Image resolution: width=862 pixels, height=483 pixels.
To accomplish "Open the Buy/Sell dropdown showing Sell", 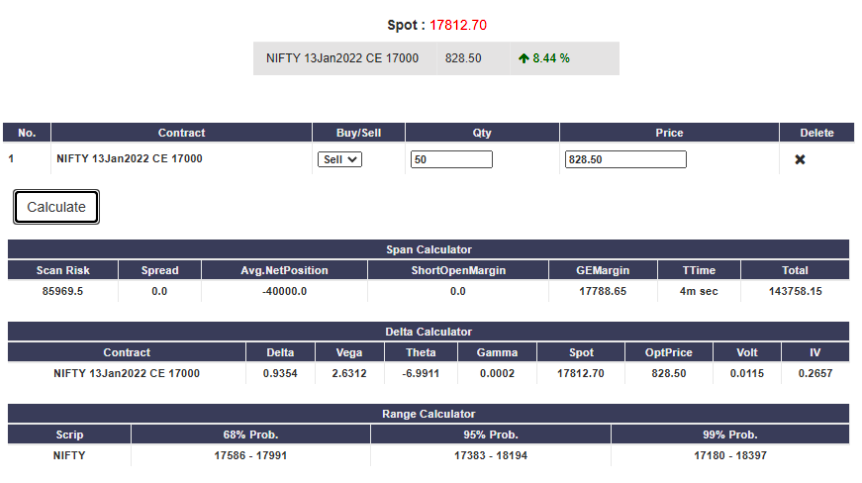I will tap(340, 159).
